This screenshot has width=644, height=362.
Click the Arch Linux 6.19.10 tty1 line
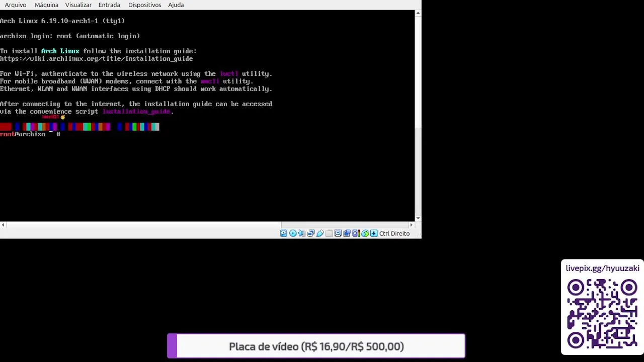click(x=62, y=21)
